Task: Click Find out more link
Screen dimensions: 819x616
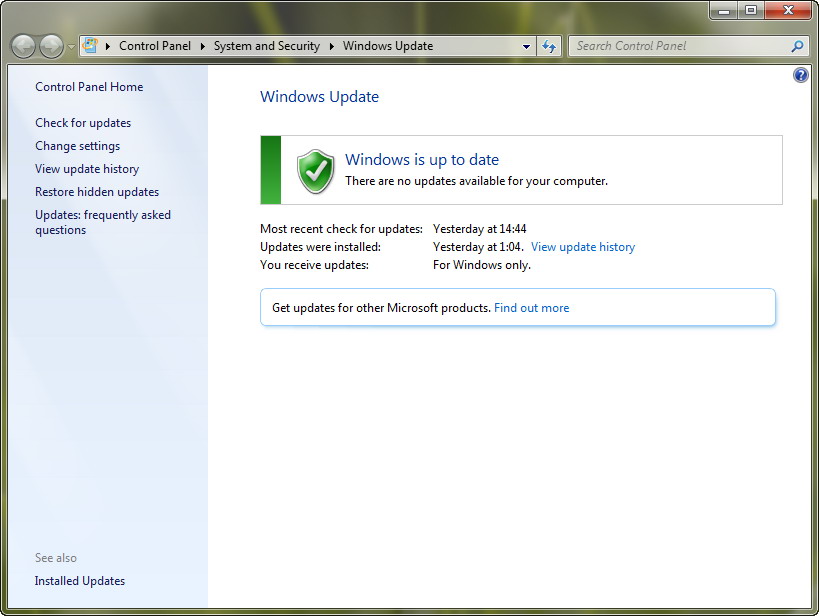Action: pyautogui.click(x=531, y=308)
